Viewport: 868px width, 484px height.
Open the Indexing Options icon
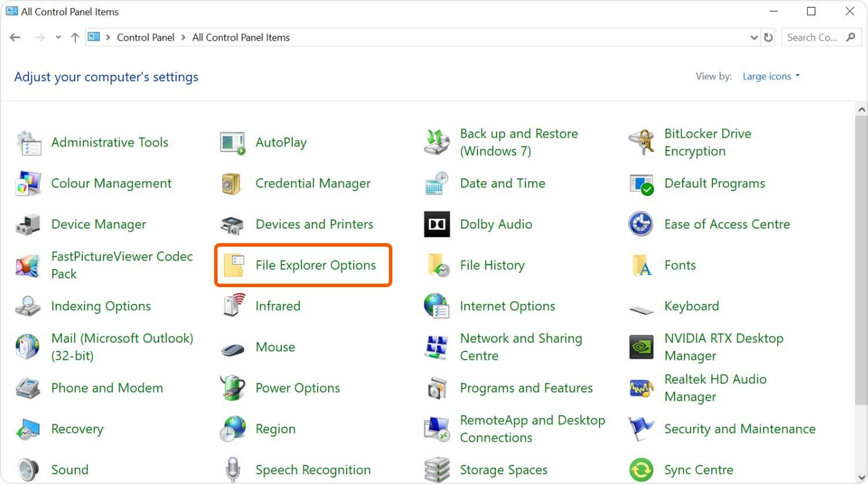click(28, 306)
